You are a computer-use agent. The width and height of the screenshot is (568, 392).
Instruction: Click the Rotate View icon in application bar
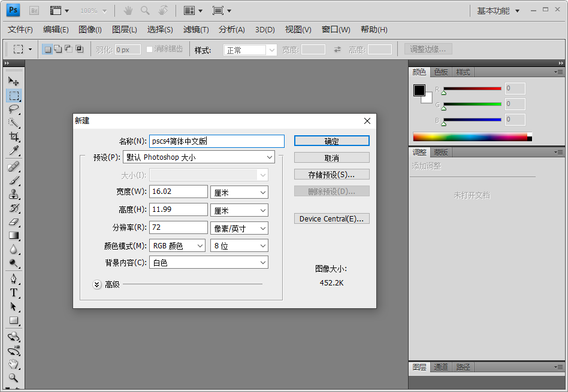163,11
